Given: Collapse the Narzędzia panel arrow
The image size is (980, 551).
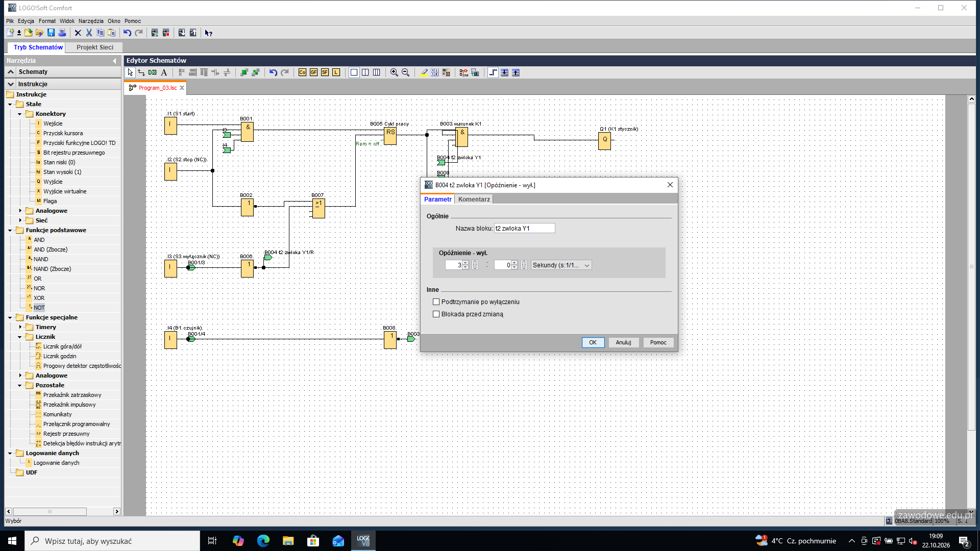Looking at the screenshot, I should click(x=114, y=61).
